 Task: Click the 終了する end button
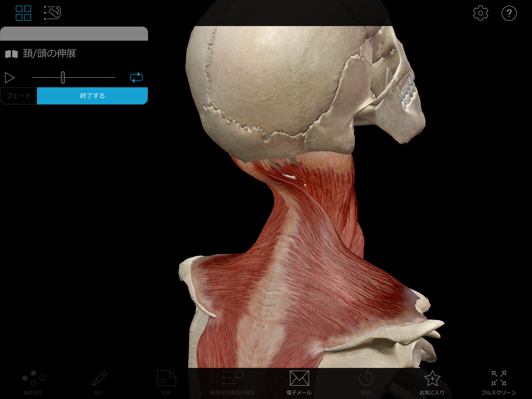pos(92,96)
